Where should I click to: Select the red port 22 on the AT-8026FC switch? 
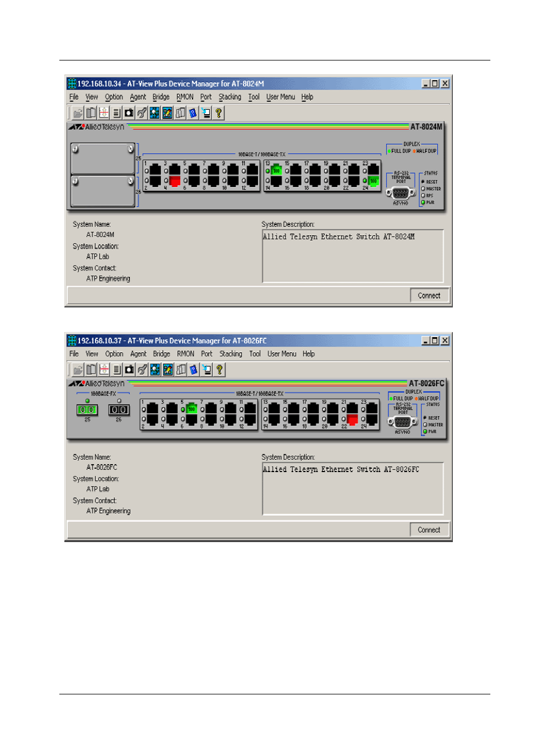click(352, 419)
